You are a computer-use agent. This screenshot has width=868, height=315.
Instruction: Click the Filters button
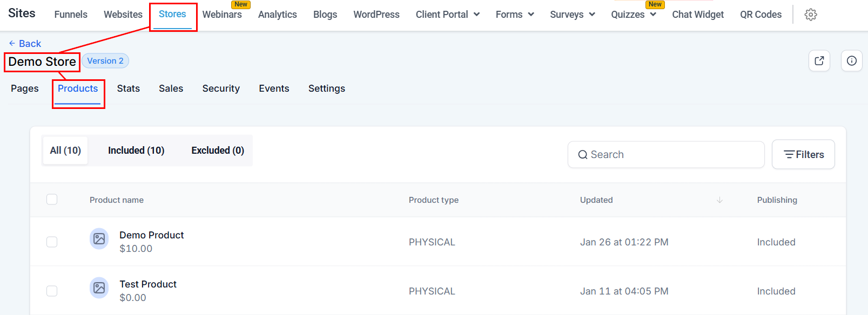tap(803, 154)
